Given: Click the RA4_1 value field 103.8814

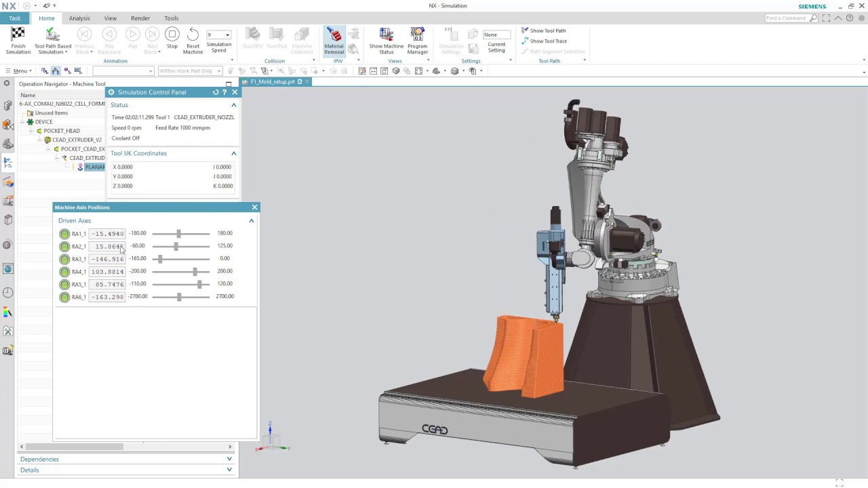Looking at the screenshot, I should (x=107, y=272).
